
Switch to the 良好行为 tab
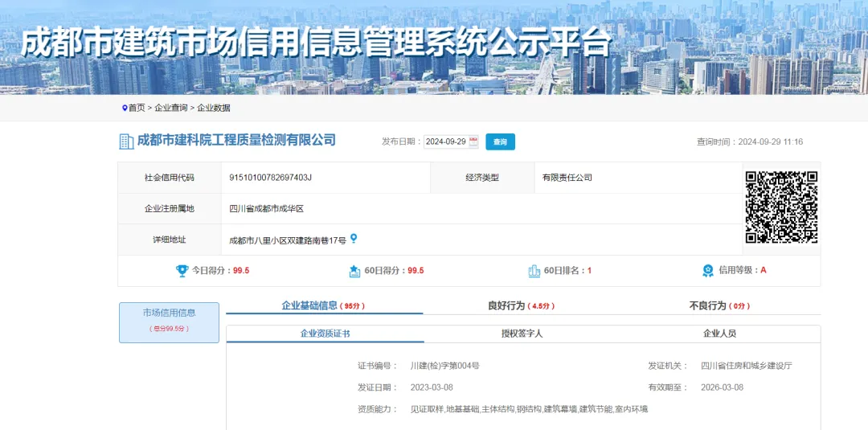521,306
